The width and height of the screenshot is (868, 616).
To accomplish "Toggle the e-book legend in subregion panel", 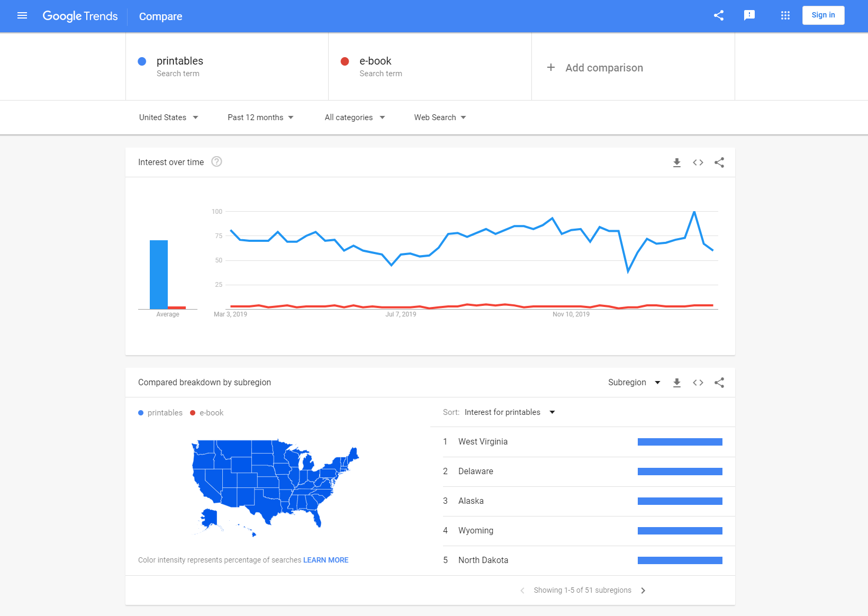I will coord(206,412).
